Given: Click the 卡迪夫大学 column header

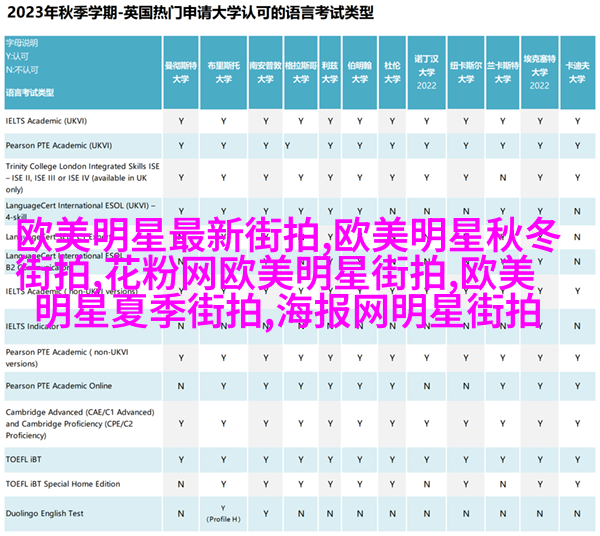Looking at the screenshot, I should point(577,72).
